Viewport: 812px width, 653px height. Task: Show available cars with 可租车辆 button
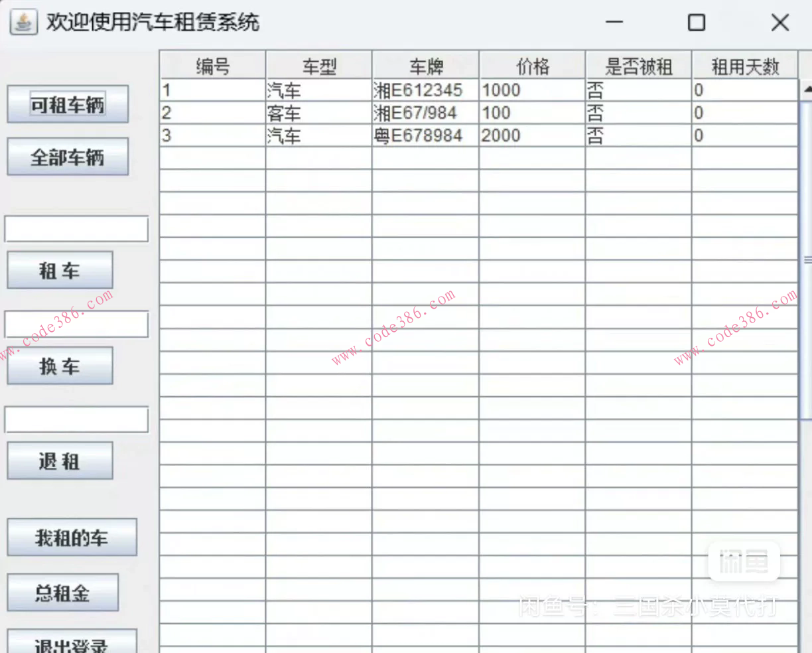click(x=68, y=104)
